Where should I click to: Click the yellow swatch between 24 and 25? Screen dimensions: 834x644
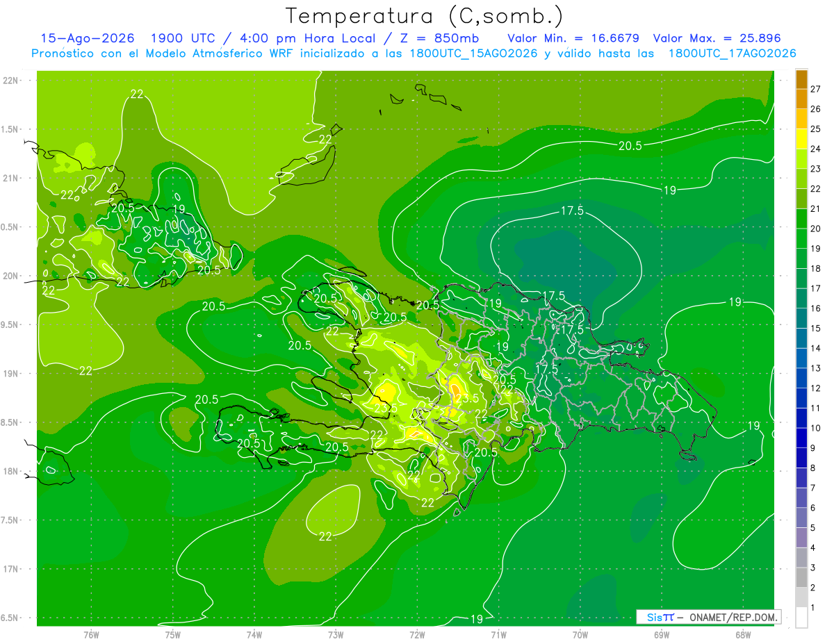(801, 138)
